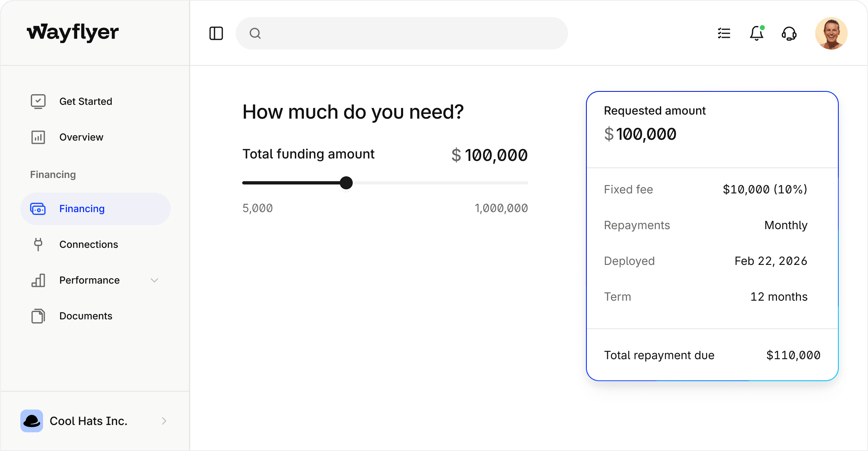Viewport: 868px width, 451px height.
Task: Click the Get Started checkmark icon
Action: [x=38, y=101]
